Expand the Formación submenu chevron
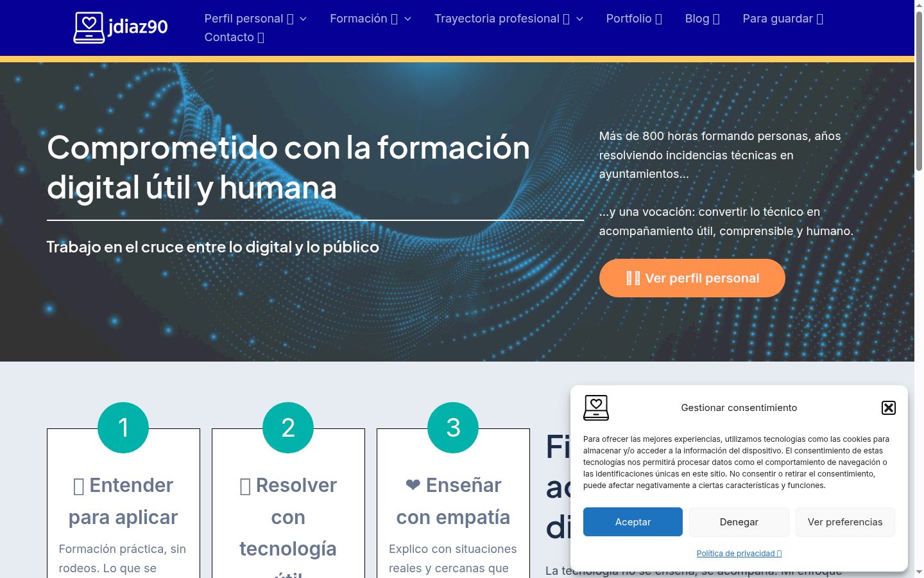 (x=407, y=19)
